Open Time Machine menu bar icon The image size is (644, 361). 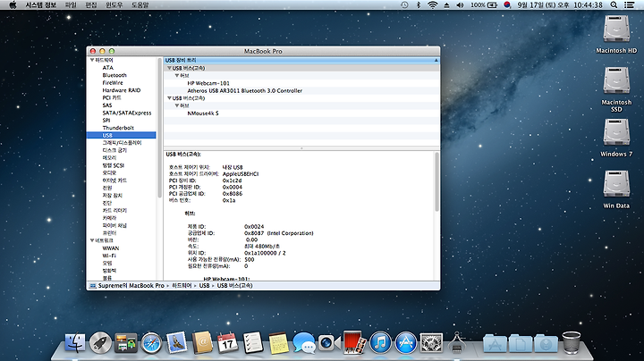point(404,5)
